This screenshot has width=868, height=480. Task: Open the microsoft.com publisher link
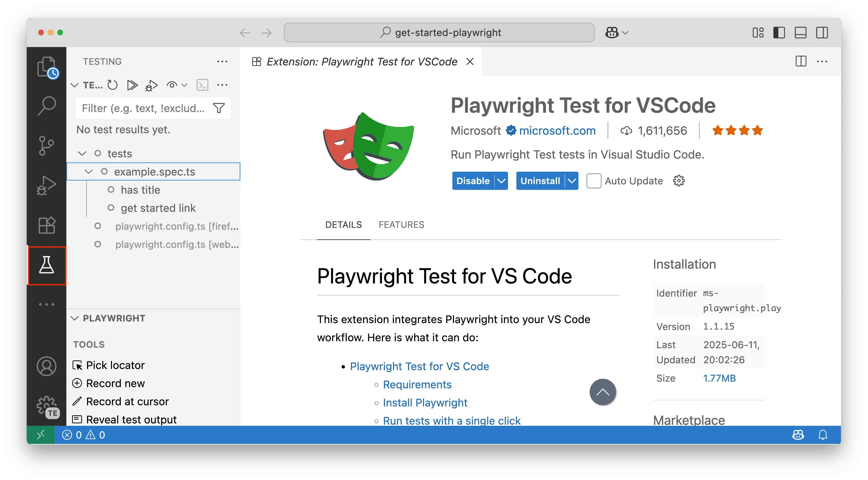[557, 130]
